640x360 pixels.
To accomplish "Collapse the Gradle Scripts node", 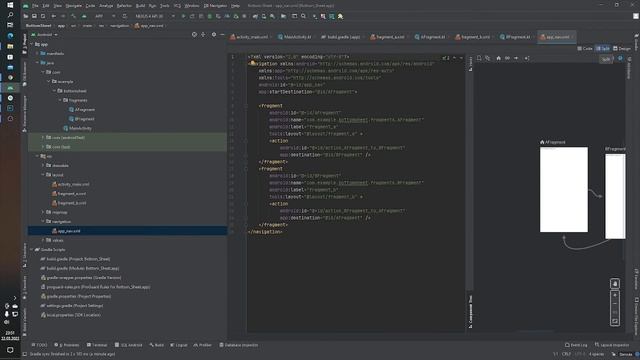I will (x=32, y=249).
